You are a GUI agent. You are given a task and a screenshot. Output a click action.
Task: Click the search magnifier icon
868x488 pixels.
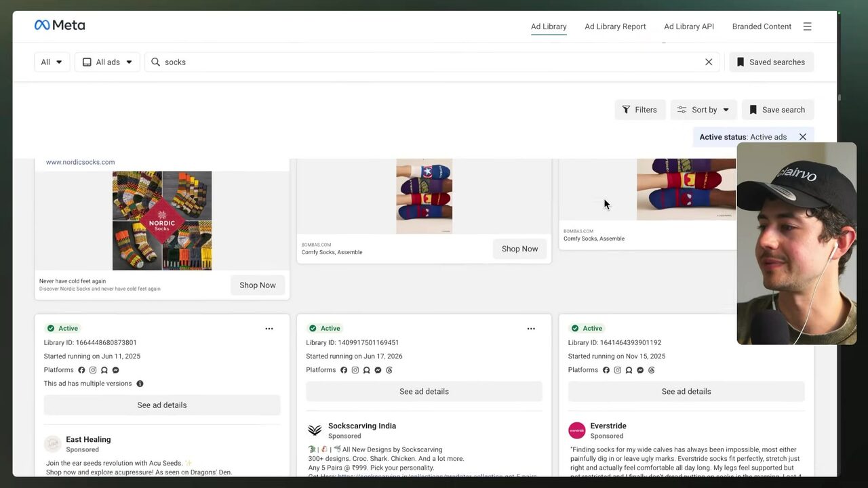155,62
